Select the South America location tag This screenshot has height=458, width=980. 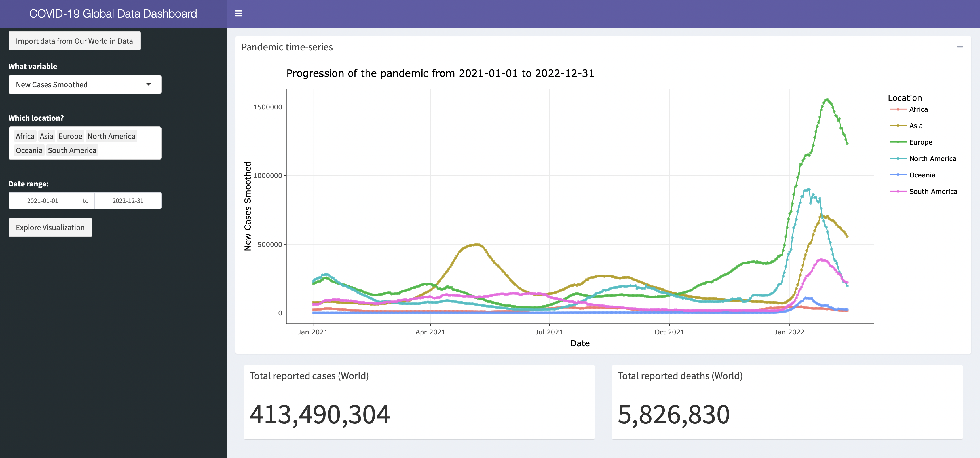click(72, 150)
